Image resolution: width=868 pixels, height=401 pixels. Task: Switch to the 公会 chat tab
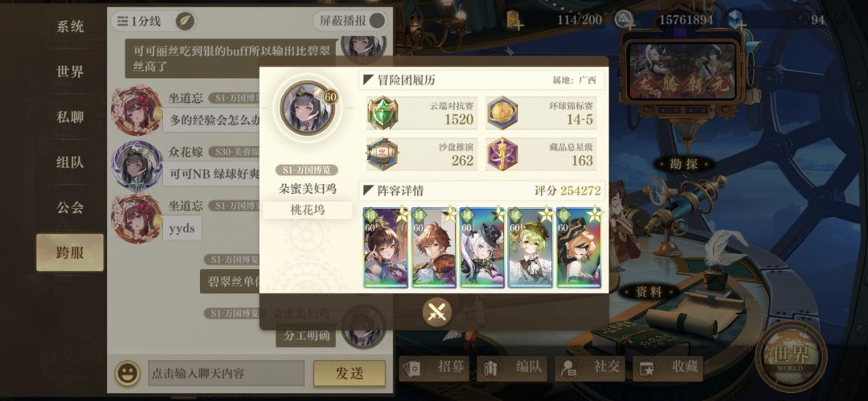tap(70, 207)
